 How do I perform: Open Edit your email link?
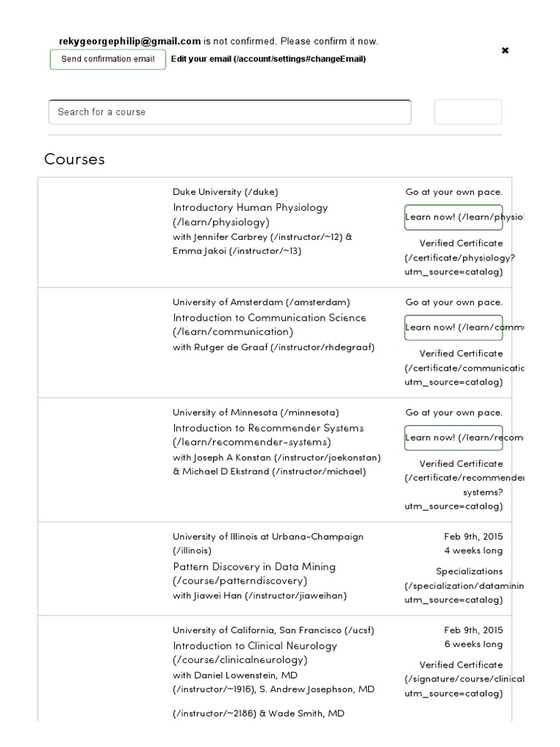click(268, 59)
